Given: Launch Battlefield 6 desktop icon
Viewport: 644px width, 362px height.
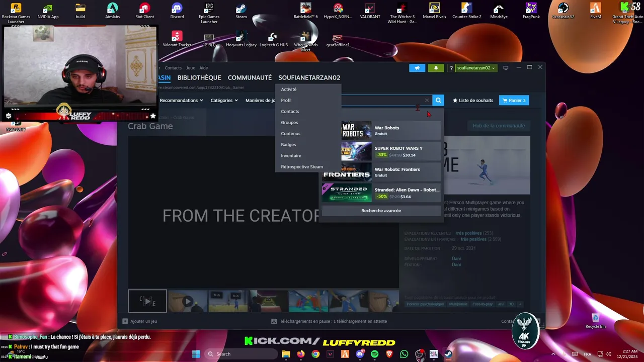Looking at the screenshot, I should [305, 11].
